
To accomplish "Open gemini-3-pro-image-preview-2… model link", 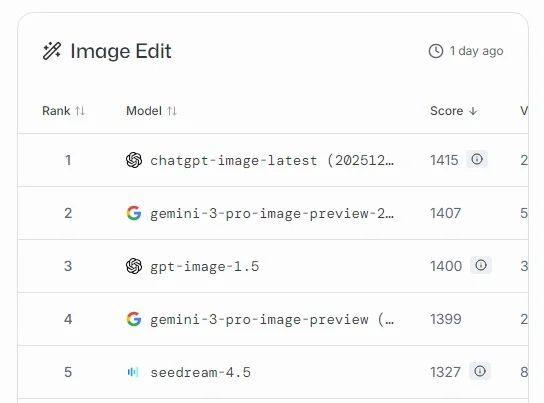I will [x=272, y=213].
